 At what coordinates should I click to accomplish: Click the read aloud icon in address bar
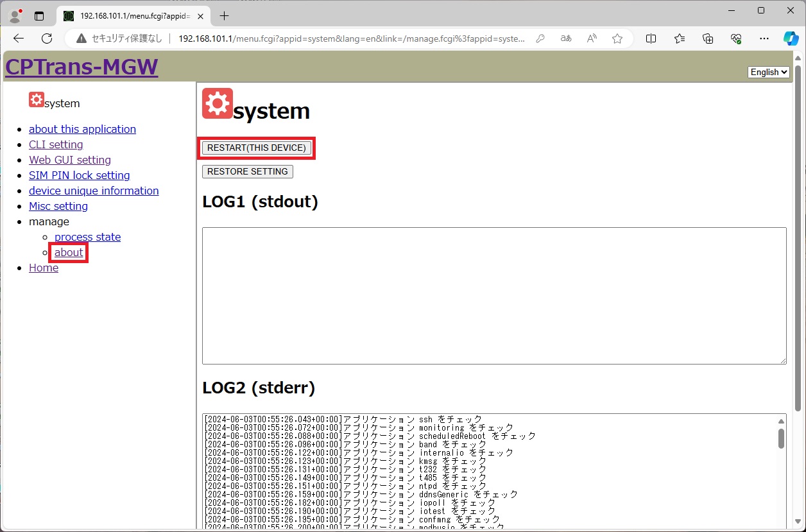coord(592,39)
